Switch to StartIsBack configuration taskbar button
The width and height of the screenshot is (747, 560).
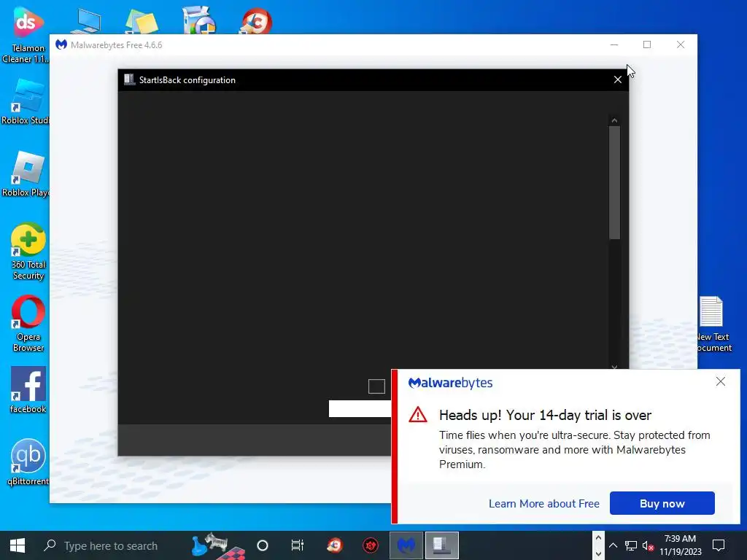(x=441, y=545)
